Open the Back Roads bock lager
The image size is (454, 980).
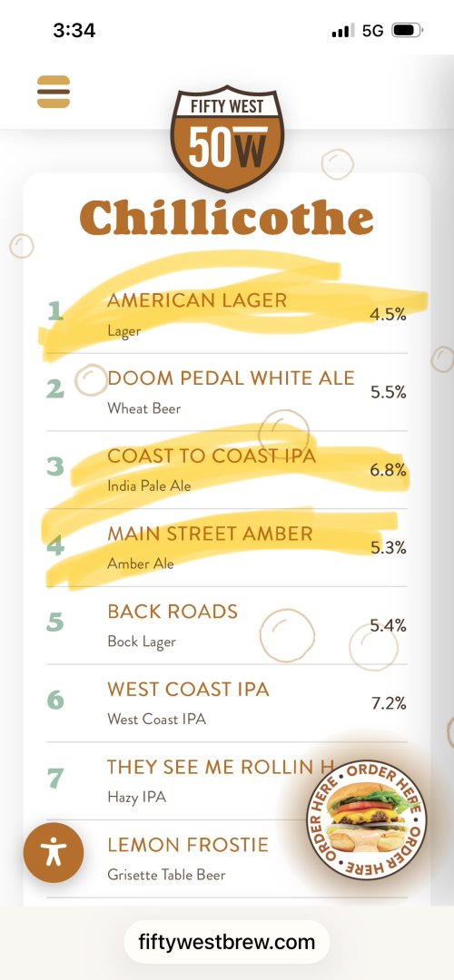pos(227,625)
